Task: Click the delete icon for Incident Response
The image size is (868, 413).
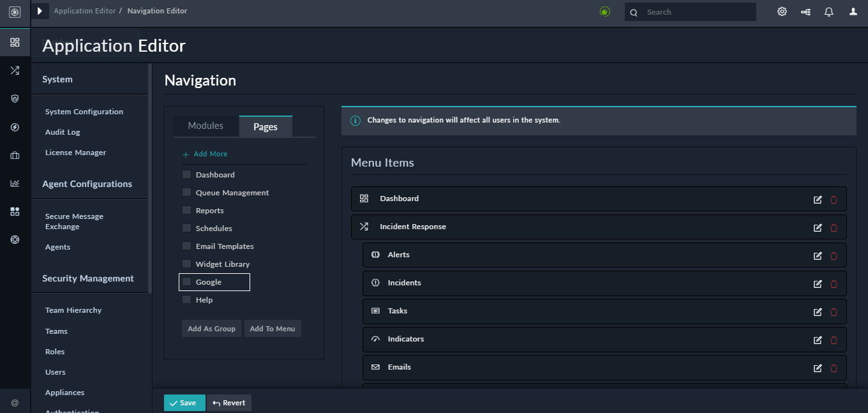Action: (x=834, y=227)
